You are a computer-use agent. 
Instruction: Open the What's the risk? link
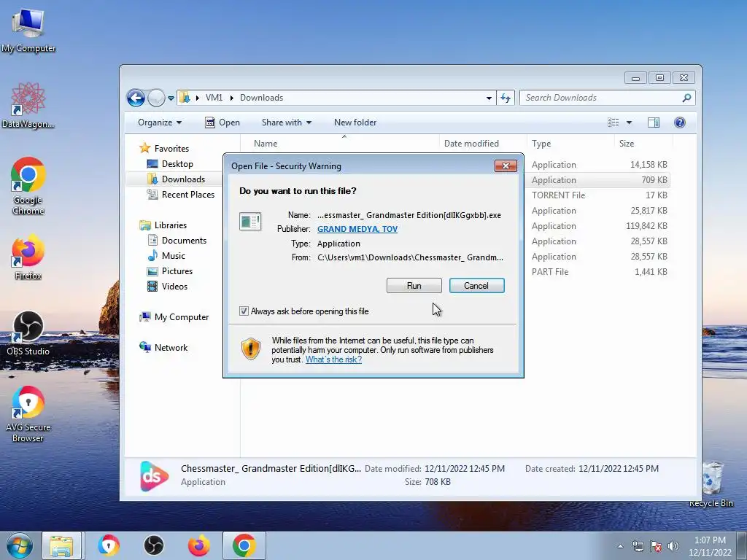333,359
